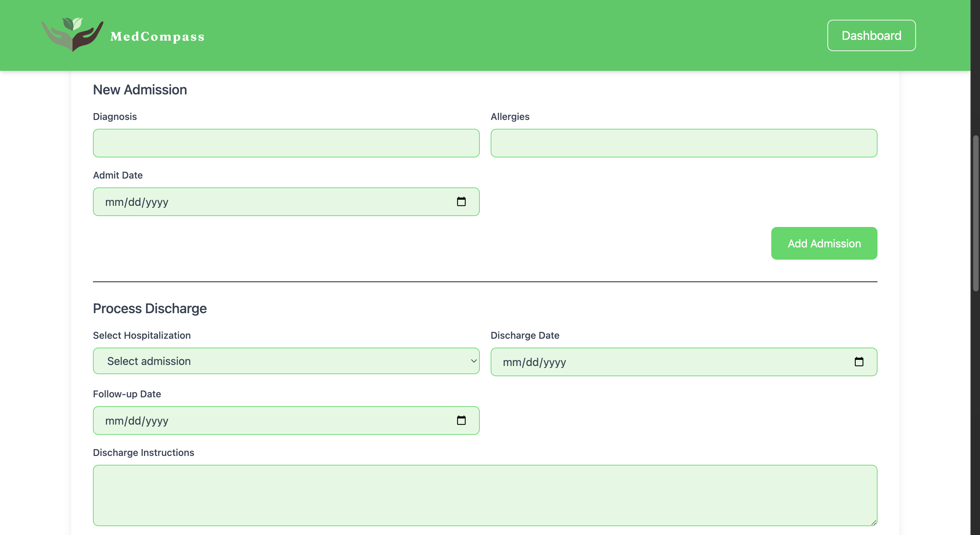
Task: Select the year segment of Admit Date
Action: click(157, 202)
